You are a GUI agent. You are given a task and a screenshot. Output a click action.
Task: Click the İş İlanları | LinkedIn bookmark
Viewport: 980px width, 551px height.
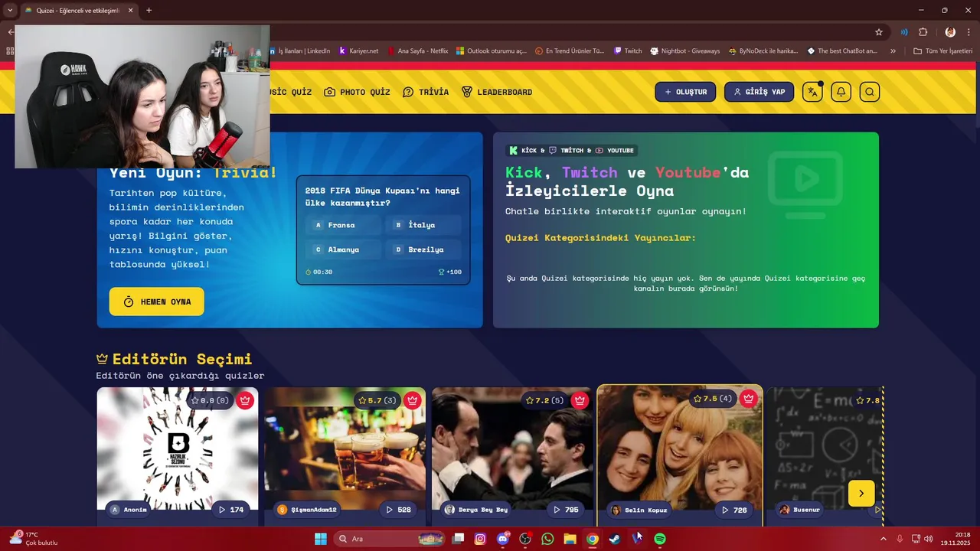pos(300,51)
